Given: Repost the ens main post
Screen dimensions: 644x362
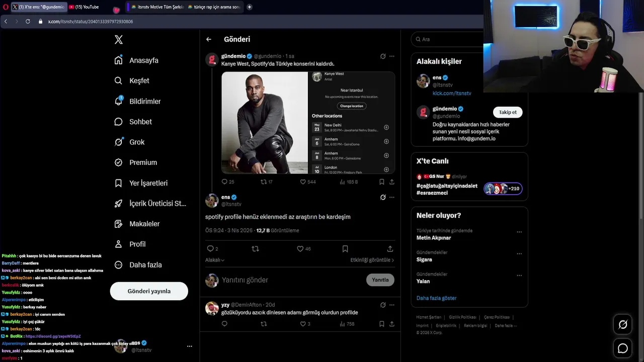Looking at the screenshot, I should click(255, 249).
